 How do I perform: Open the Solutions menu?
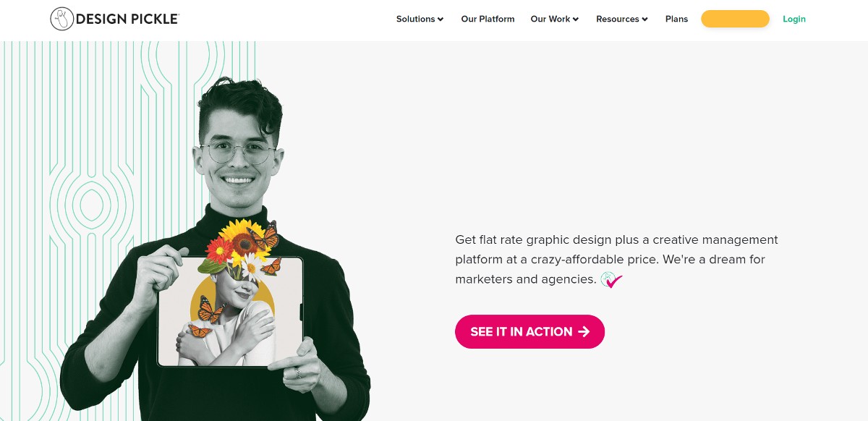415,19
